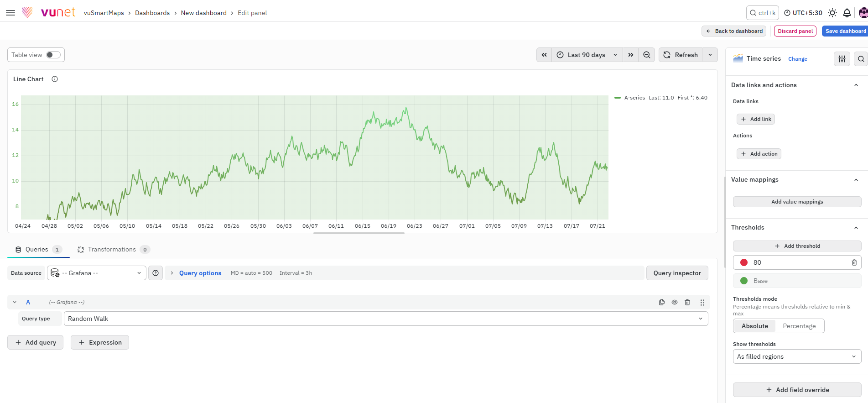The height and width of the screenshot is (403, 868).
Task: Click red color swatch of 80 threshold
Action: click(x=744, y=262)
